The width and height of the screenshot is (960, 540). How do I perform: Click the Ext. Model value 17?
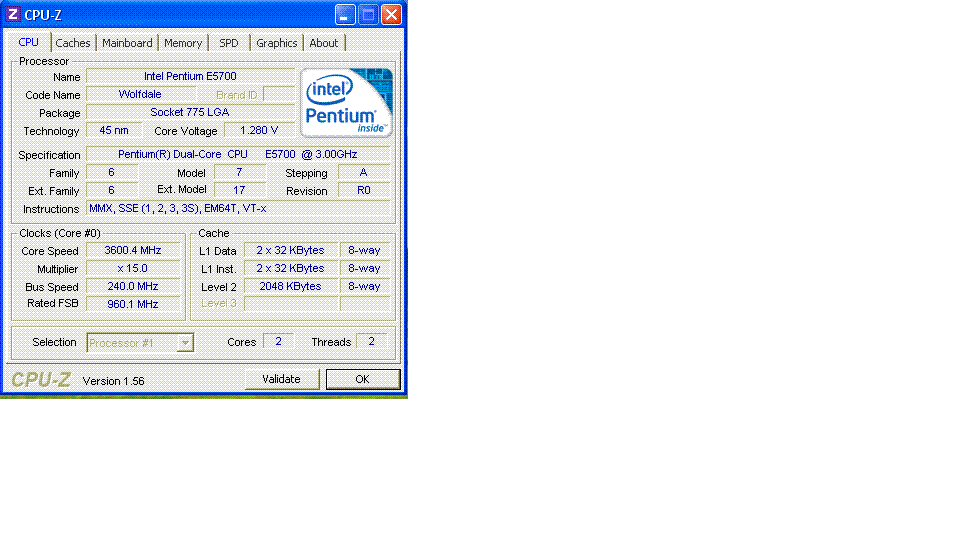pos(239,190)
